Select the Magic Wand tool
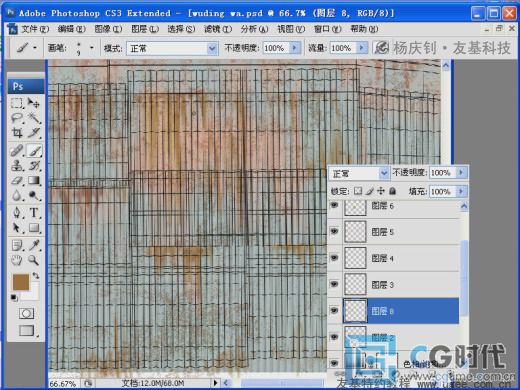520x390 pixels. tap(34, 117)
